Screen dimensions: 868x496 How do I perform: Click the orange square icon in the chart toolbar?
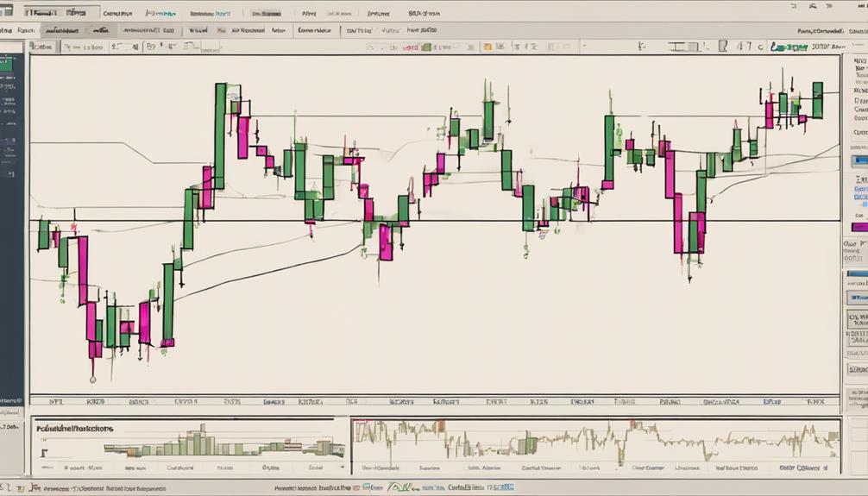(x=487, y=47)
